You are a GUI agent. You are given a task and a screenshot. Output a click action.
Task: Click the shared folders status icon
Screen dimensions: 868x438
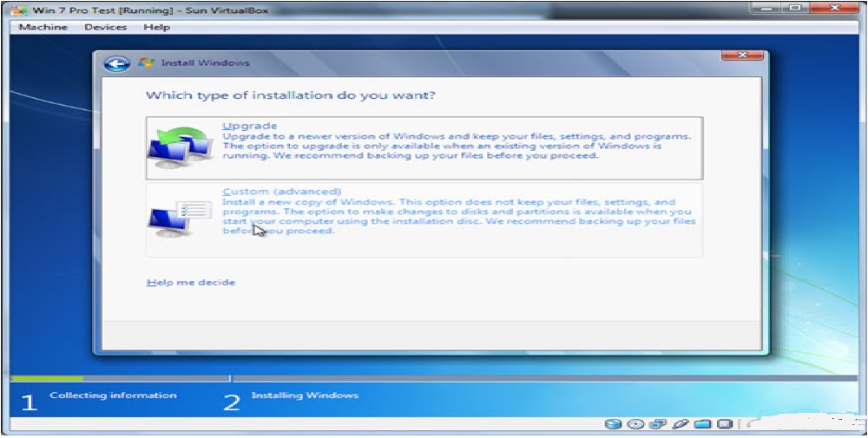702,424
